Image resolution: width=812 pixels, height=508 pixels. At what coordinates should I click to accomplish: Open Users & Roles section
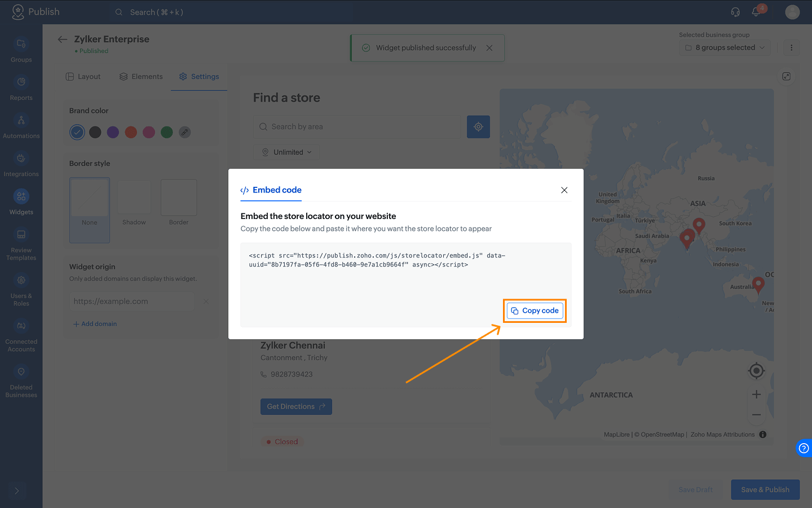21,291
